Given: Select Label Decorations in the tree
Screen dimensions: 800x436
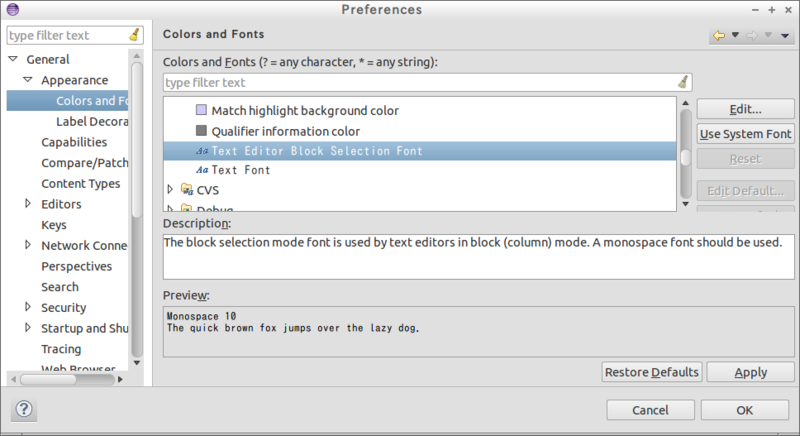Looking at the screenshot, I should click(92, 121).
